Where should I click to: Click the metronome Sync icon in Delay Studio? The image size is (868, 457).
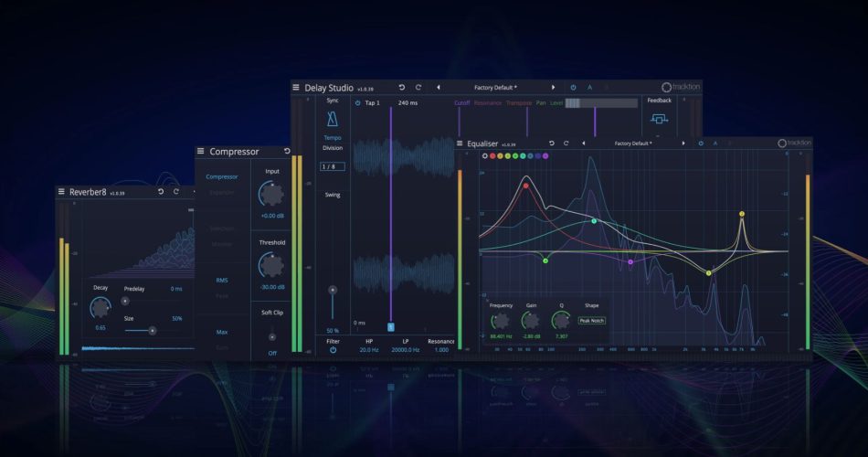(332, 120)
